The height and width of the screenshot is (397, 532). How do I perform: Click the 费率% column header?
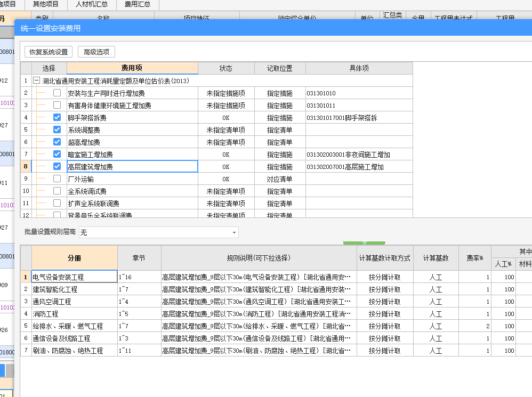pos(474,258)
